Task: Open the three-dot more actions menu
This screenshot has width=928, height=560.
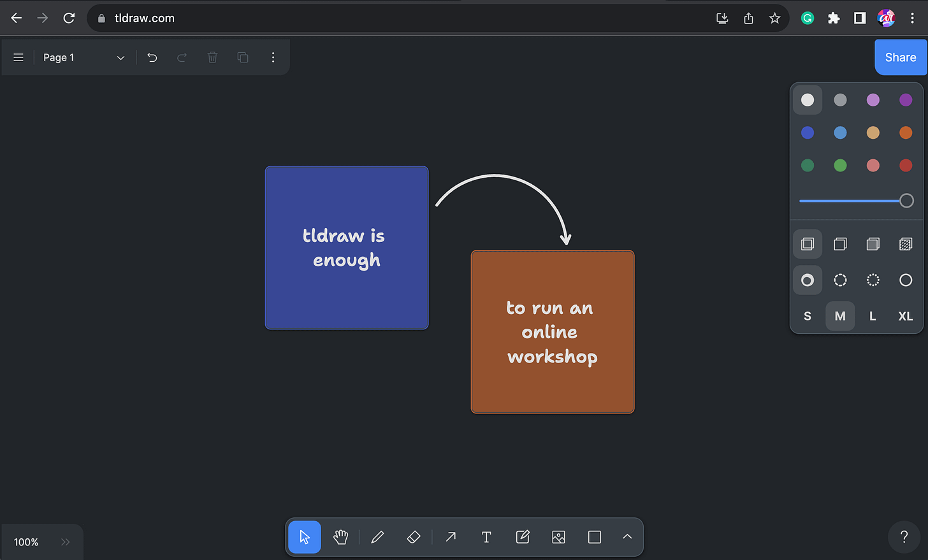Action: click(273, 57)
